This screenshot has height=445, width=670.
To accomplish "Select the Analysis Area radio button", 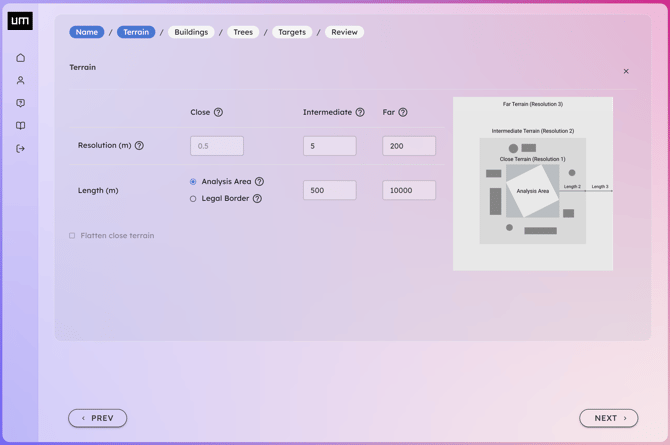I will (x=193, y=182).
